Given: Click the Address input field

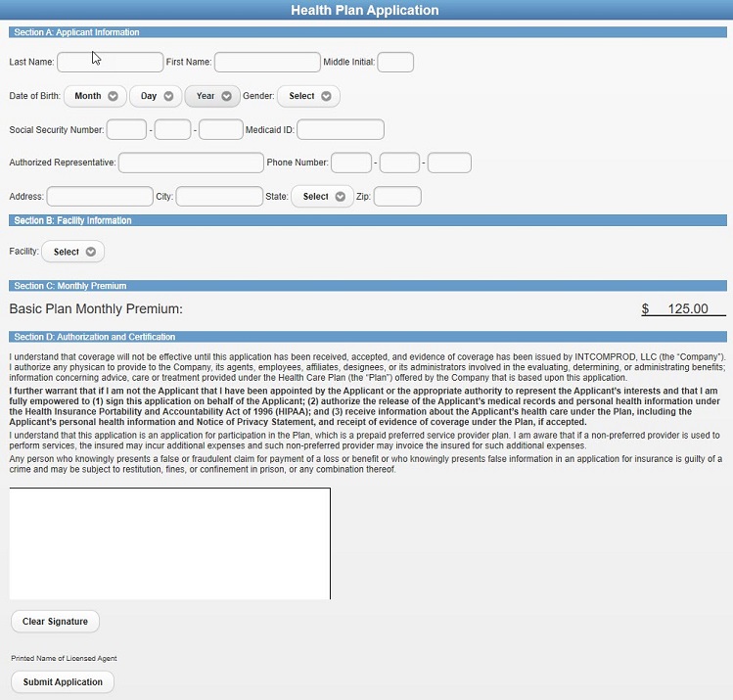Looking at the screenshot, I should coord(100,196).
